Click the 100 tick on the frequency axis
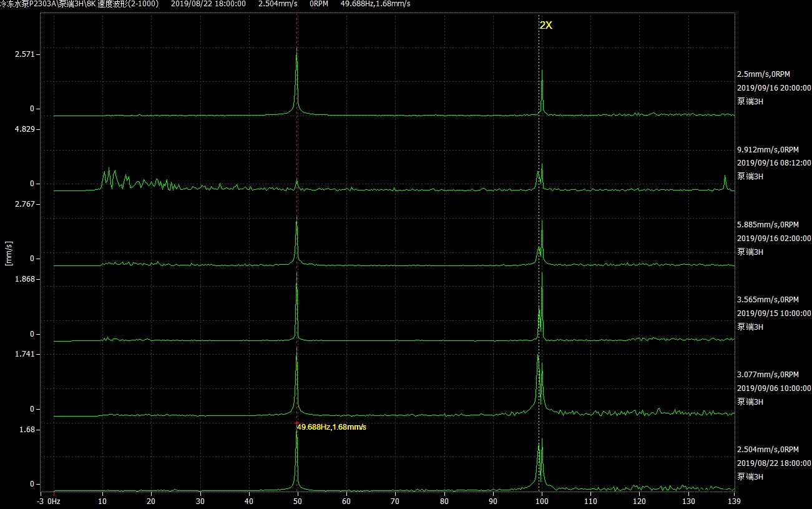The width and height of the screenshot is (812, 509). tap(542, 501)
